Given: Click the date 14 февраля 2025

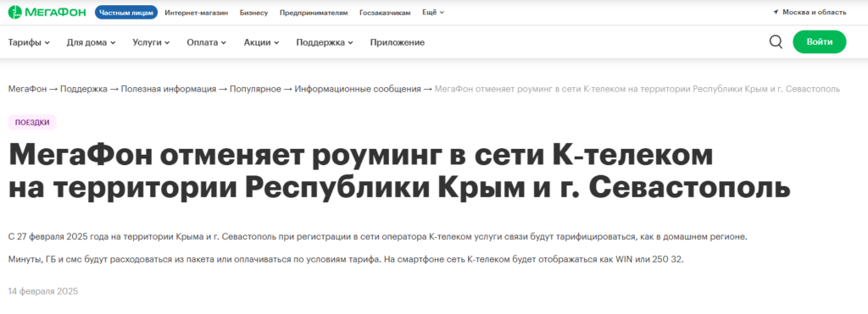Looking at the screenshot, I should [x=43, y=291].
